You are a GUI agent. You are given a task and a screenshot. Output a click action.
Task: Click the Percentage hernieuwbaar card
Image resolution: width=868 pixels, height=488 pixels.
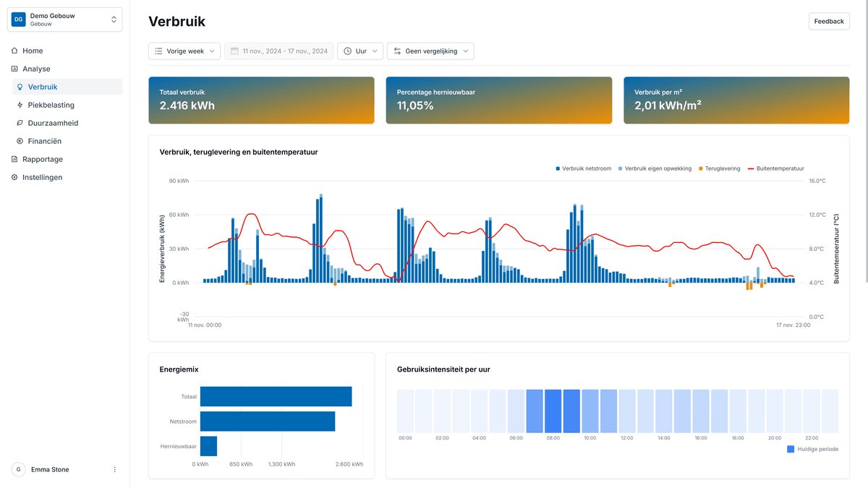[x=499, y=100]
